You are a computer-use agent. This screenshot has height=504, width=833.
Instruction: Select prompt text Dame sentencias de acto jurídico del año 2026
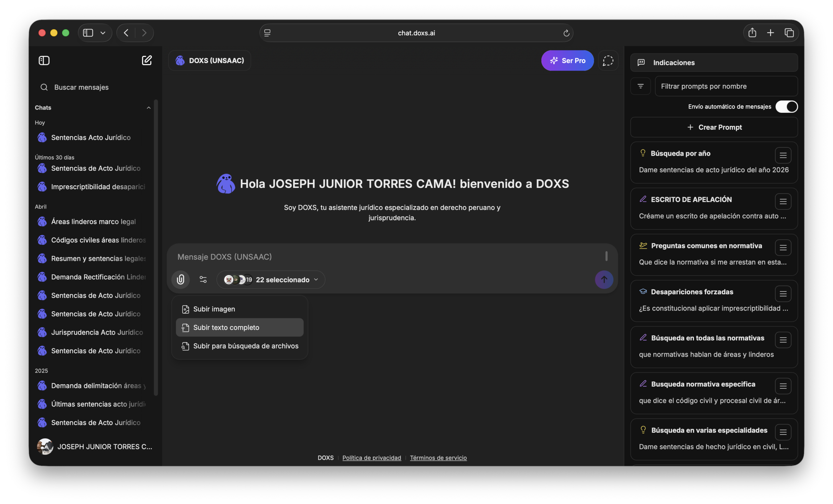pos(714,170)
